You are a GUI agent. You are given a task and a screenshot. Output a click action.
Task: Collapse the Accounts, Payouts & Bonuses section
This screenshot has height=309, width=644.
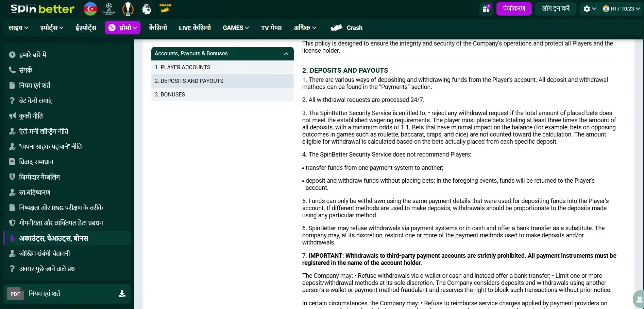point(286,54)
